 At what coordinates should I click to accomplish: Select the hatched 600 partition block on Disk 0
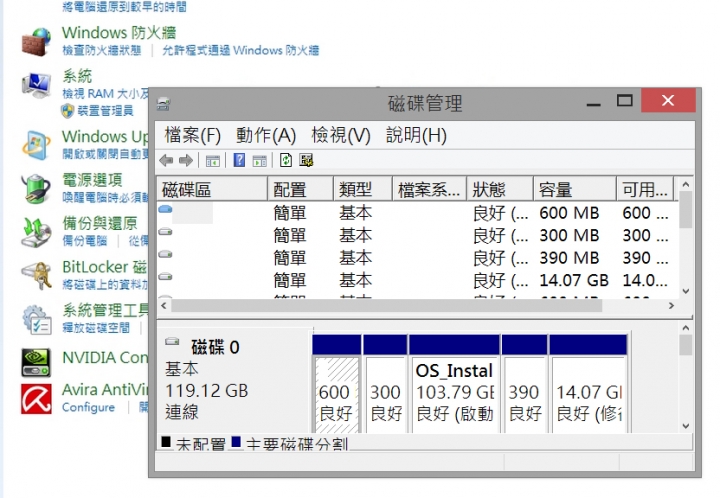pyautogui.click(x=337, y=384)
